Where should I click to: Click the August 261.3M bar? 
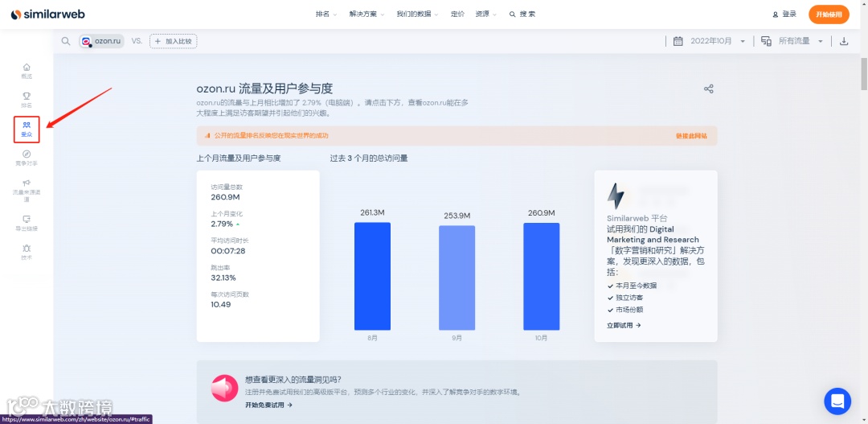coord(372,276)
